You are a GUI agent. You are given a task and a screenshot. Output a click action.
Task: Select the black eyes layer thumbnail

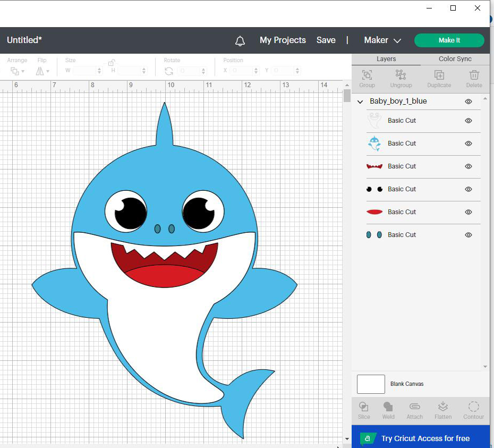[374, 189]
